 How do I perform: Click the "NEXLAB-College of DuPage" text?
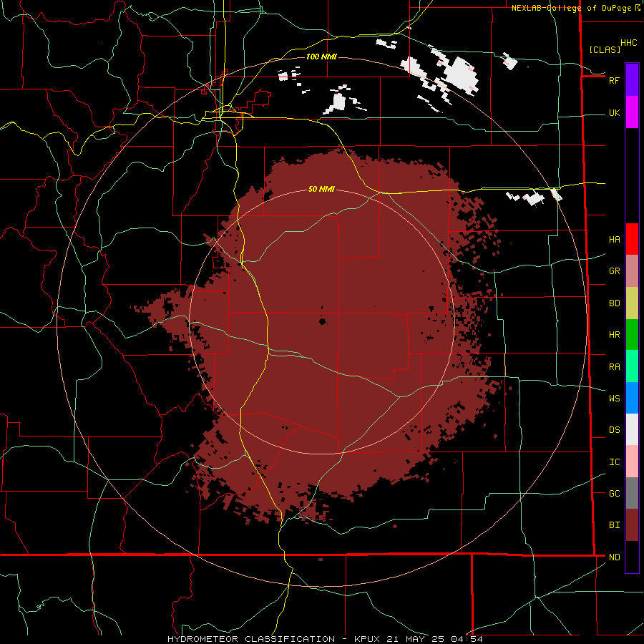coord(571,8)
